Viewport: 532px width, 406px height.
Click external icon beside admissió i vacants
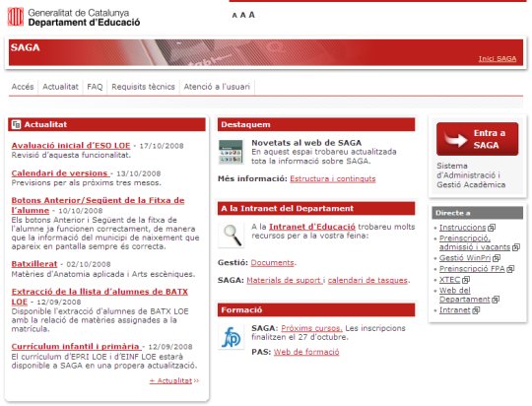pyautogui.click(x=516, y=247)
